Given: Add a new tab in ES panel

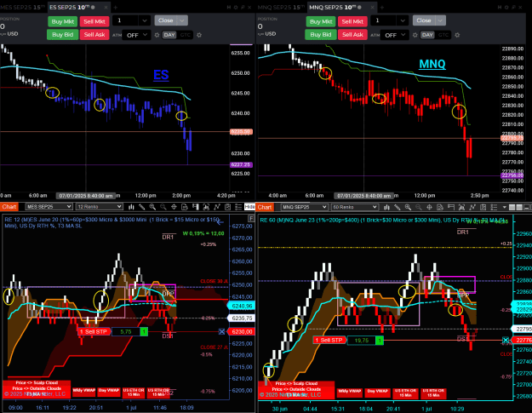Looking at the screenshot, I should (116, 7).
